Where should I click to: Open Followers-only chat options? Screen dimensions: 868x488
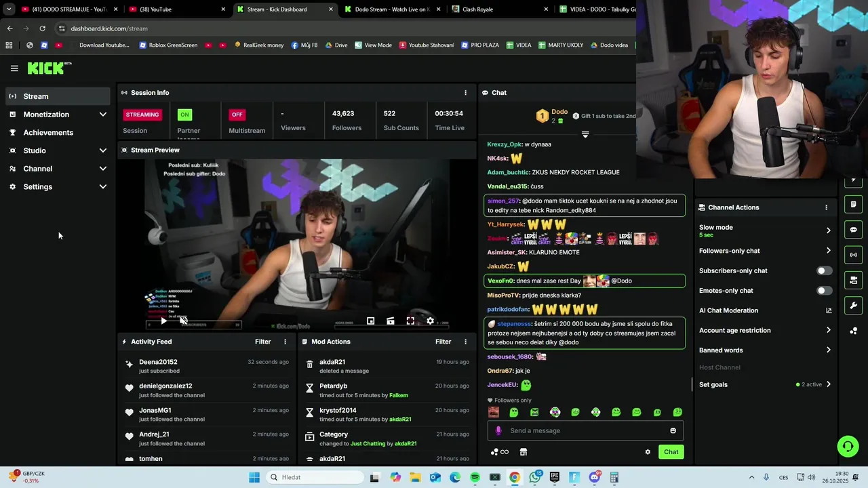coord(765,251)
